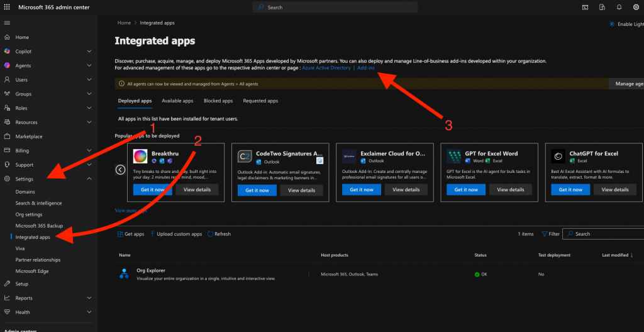The image size is (644, 332).
Task: Click the Marketplace bag icon
Action: 7,136
